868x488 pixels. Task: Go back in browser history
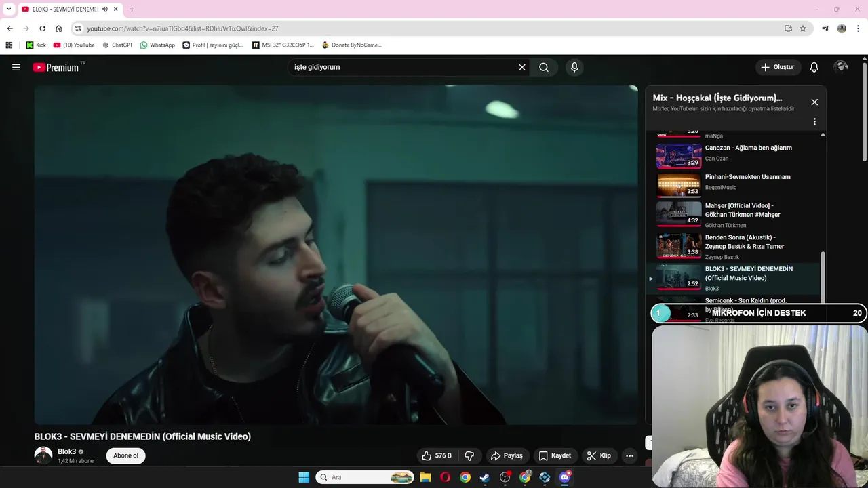point(9,28)
